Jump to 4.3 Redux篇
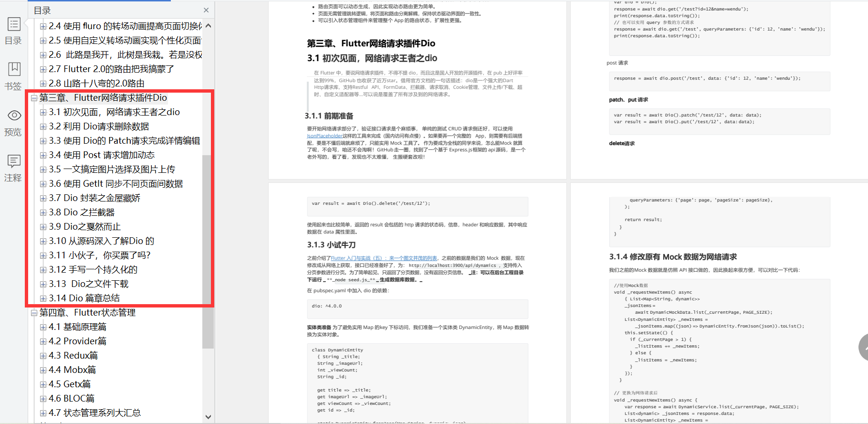This screenshot has height=424, width=868. pos(73,356)
